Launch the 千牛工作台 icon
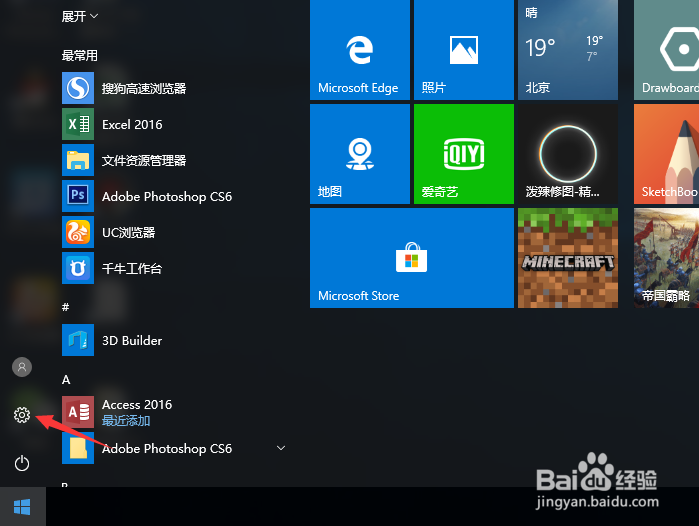The width and height of the screenshot is (699, 526). pyautogui.click(x=78, y=268)
